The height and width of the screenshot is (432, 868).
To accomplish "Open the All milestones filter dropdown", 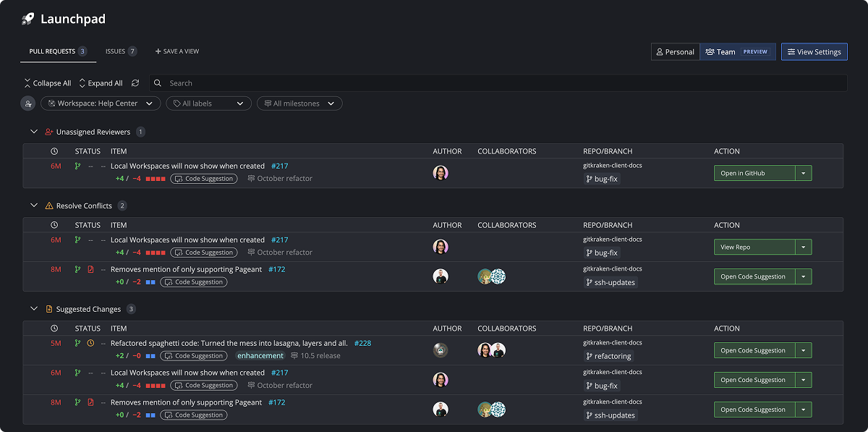I will click(299, 103).
